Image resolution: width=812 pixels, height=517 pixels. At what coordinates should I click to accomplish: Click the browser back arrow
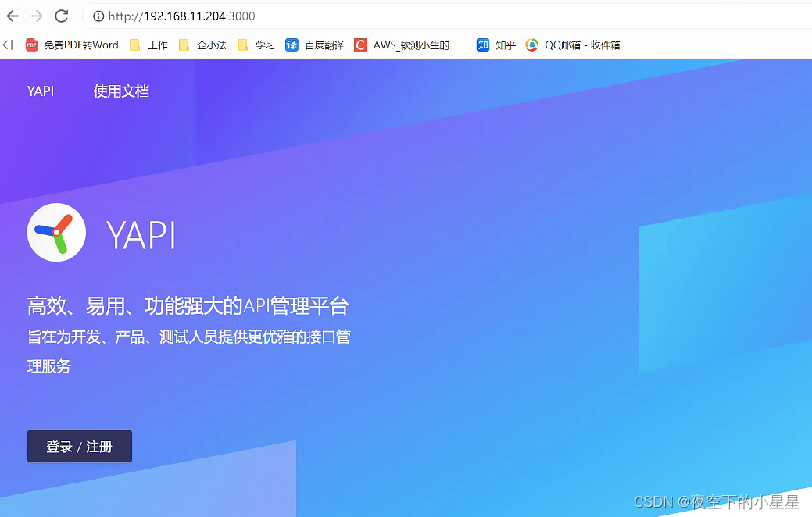pos(13,16)
